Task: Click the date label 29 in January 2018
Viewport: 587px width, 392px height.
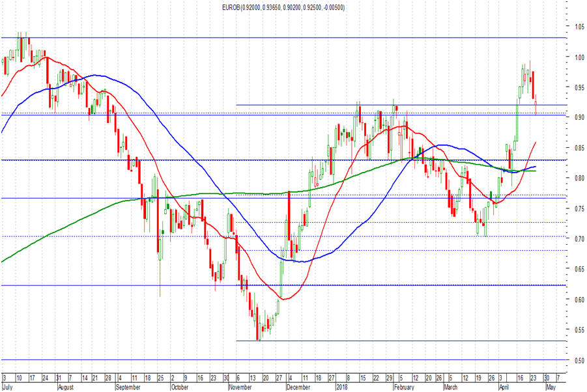Action: coord(389,378)
